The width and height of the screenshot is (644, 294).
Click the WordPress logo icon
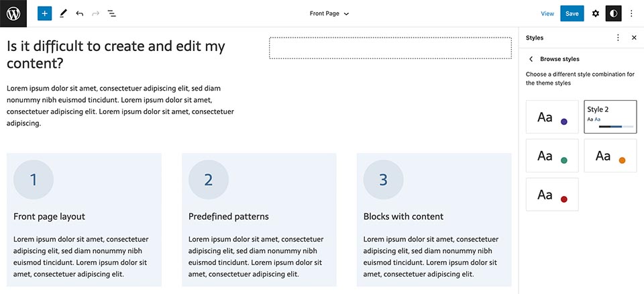tap(13, 13)
